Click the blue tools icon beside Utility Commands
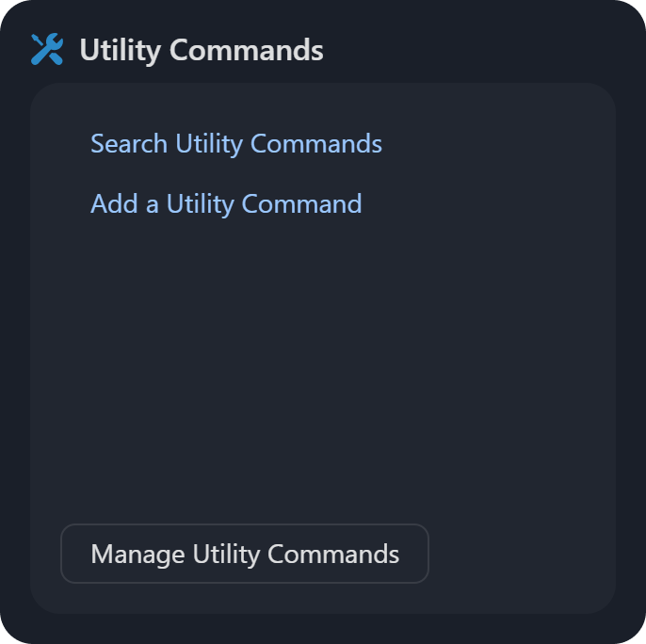646x644 pixels. click(x=46, y=50)
